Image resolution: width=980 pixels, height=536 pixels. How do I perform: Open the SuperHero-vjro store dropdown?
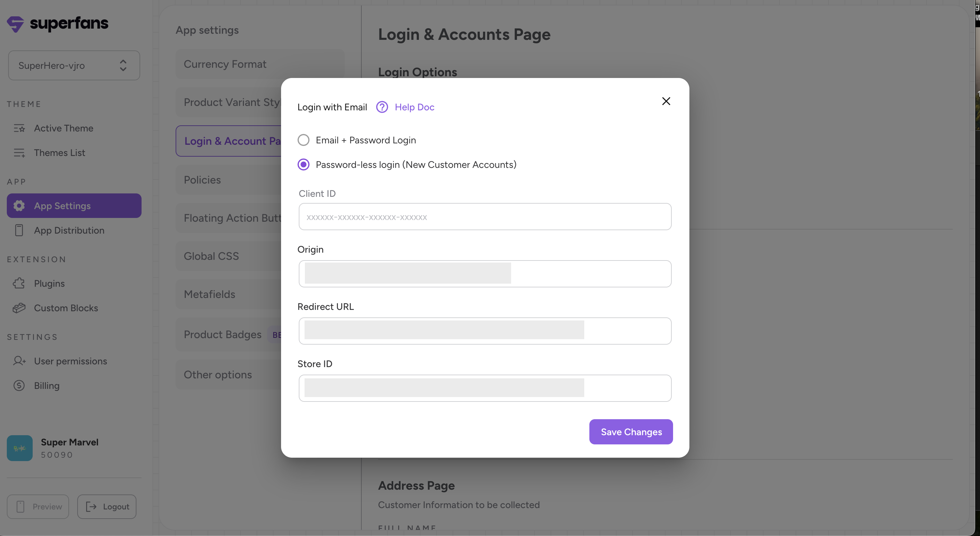click(74, 65)
